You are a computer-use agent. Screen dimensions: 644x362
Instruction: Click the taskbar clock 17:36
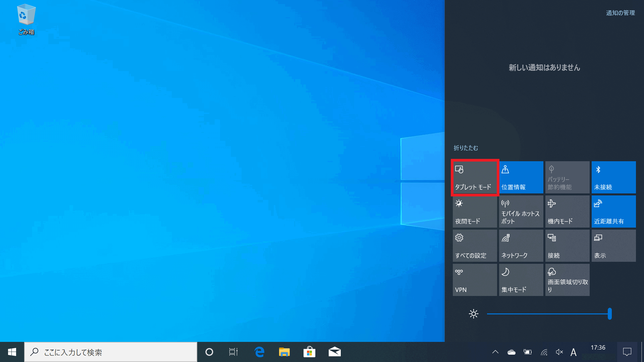pos(598,348)
